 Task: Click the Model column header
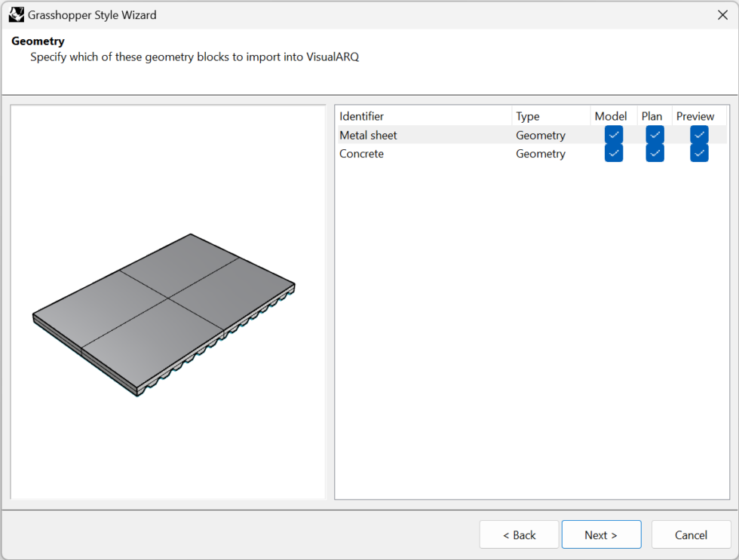[611, 116]
